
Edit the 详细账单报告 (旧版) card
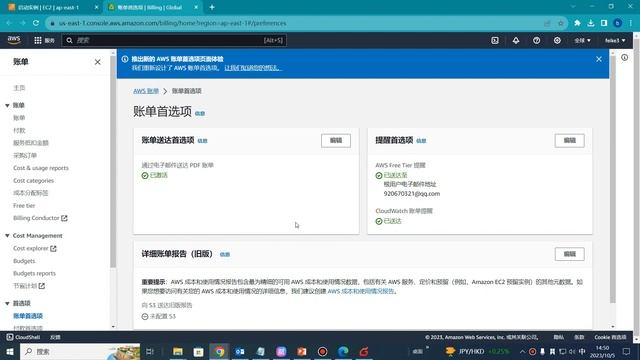[569, 254]
